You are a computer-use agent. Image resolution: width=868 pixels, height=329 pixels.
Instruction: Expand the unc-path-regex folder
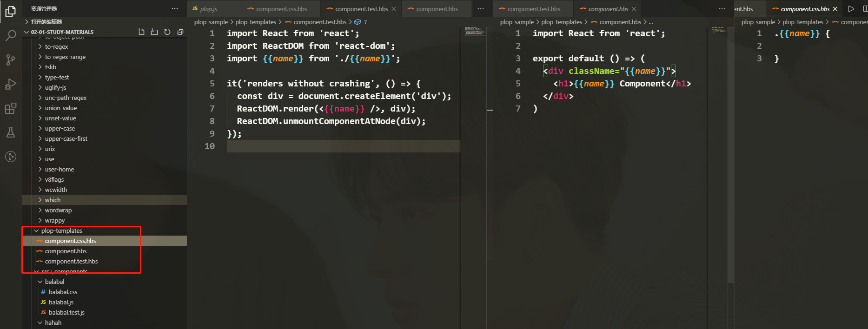[x=104, y=98]
